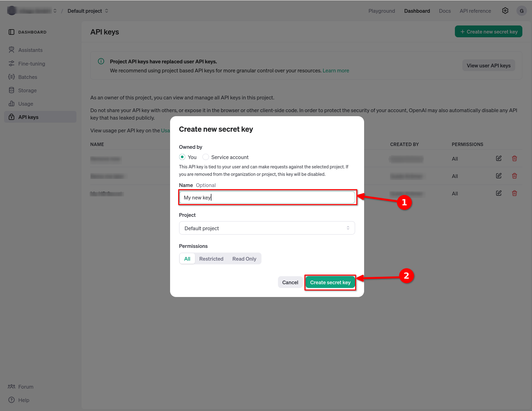The image size is (532, 411).
Task: Toggle the dashboard sidebar panel icon
Action: coord(12,32)
